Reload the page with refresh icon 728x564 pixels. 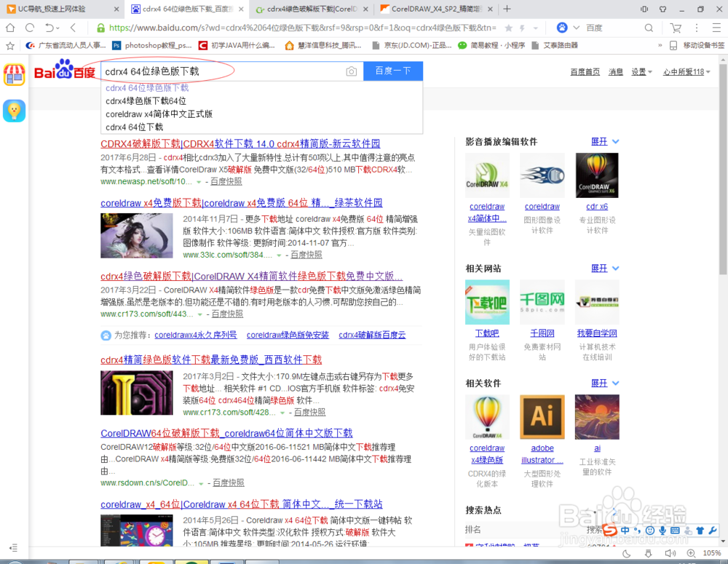coord(30,28)
